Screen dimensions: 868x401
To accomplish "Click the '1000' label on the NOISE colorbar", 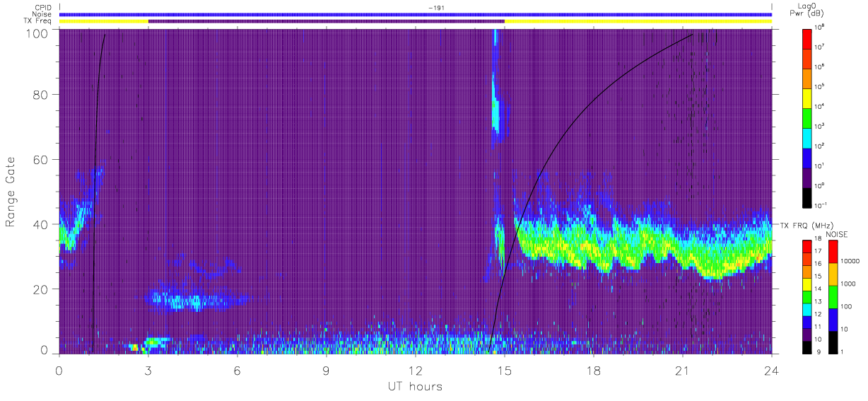I will pos(850,284).
